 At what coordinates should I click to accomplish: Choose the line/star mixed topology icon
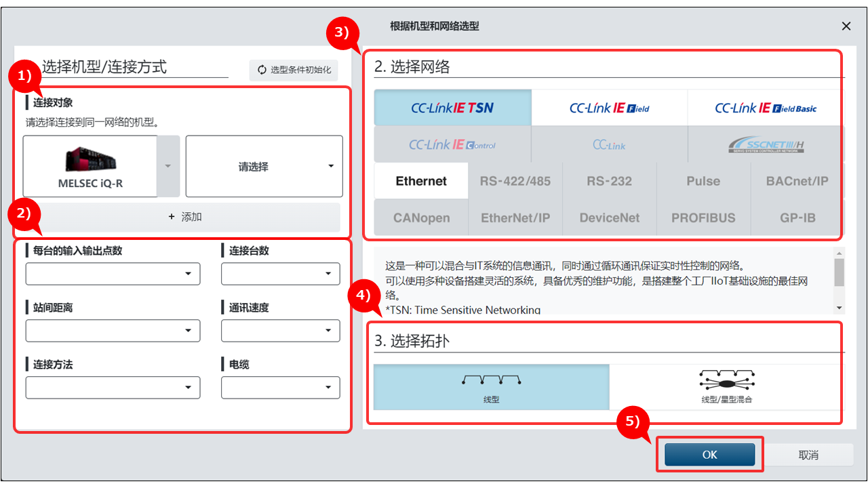726,380
